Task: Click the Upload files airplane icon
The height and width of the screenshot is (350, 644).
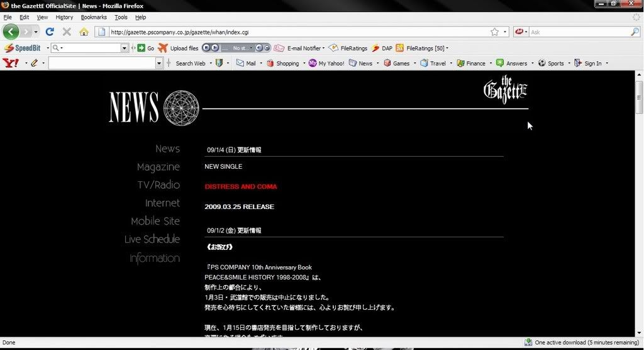Action: (163, 48)
